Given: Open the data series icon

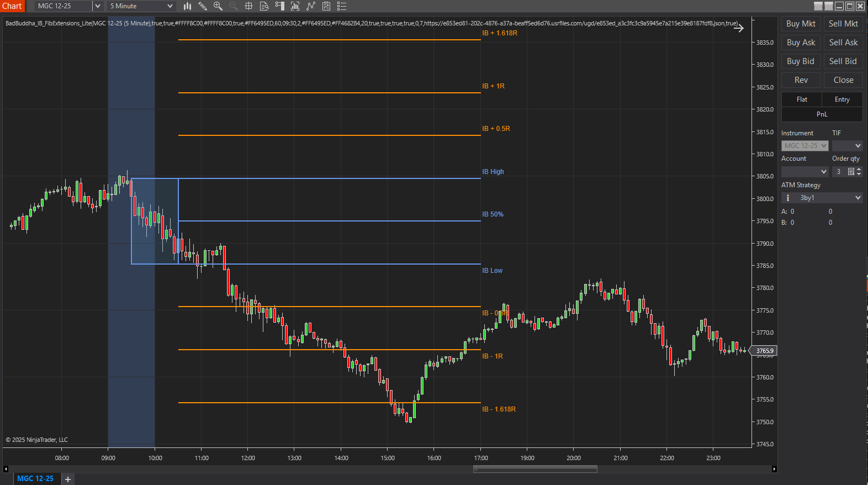Looking at the screenshot, I should point(295,6).
